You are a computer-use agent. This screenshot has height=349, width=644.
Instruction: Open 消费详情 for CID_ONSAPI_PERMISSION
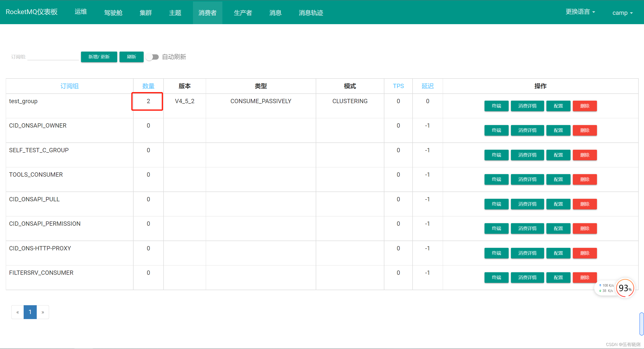[x=527, y=228]
